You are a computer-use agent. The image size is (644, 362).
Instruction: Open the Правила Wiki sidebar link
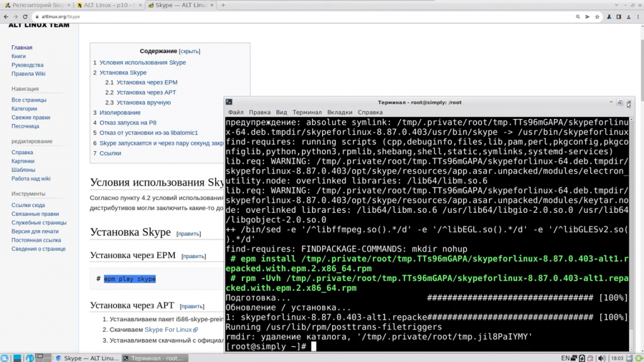[28, 74]
